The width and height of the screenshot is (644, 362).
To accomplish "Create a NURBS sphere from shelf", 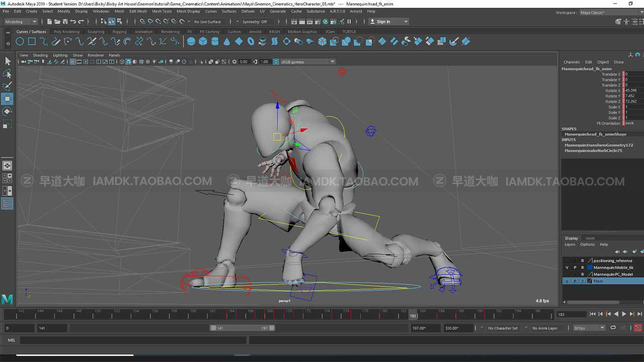I will pos(191,41).
